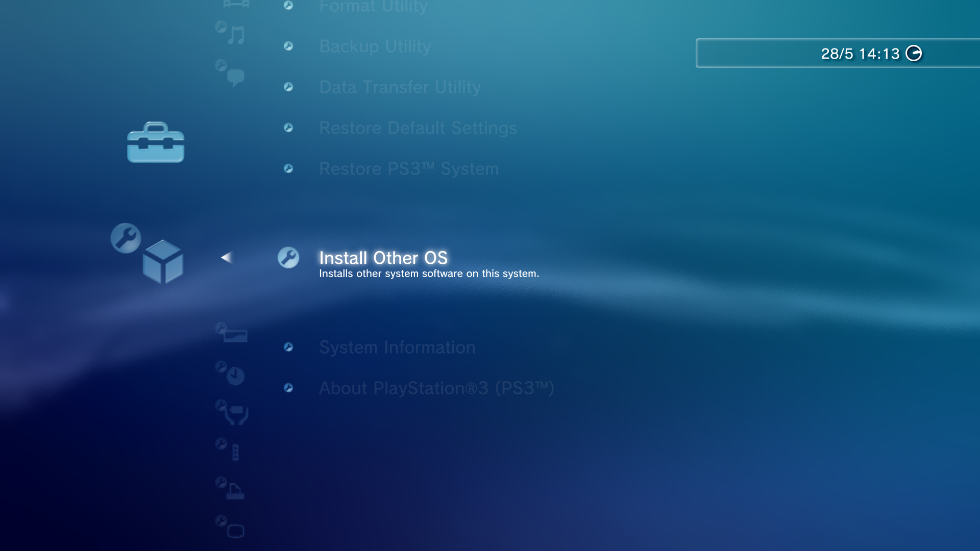Open Accessory Settings remote icon
The height and width of the screenshot is (551, 980).
click(228, 449)
